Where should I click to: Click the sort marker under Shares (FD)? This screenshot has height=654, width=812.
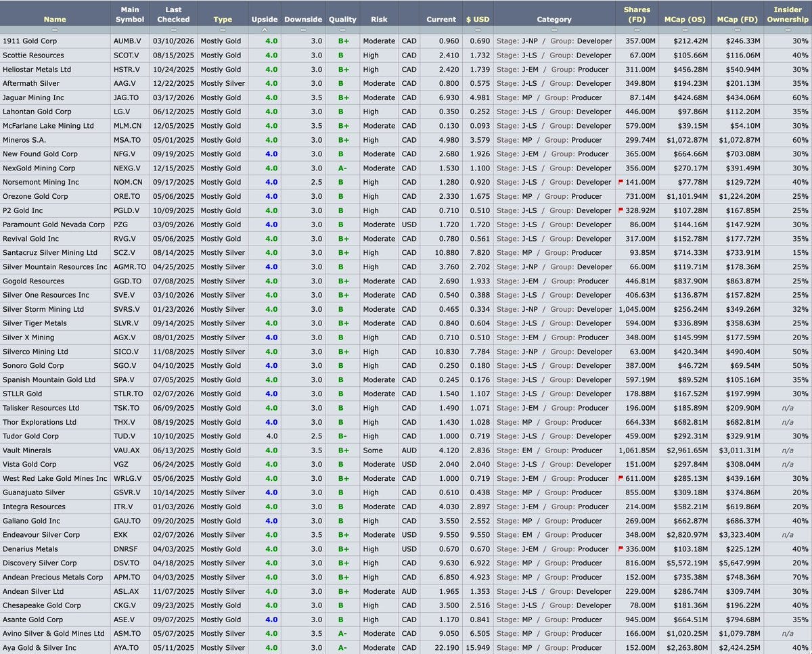pos(637,30)
